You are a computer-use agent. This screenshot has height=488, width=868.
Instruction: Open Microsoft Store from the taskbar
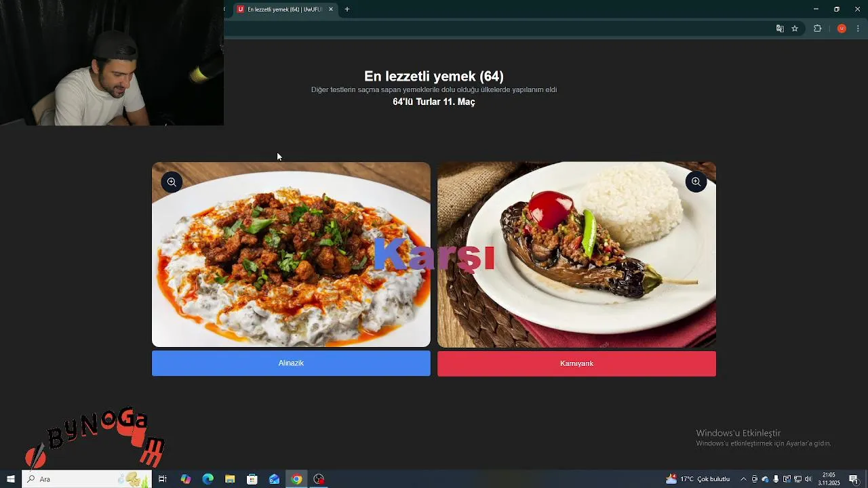click(x=252, y=479)
